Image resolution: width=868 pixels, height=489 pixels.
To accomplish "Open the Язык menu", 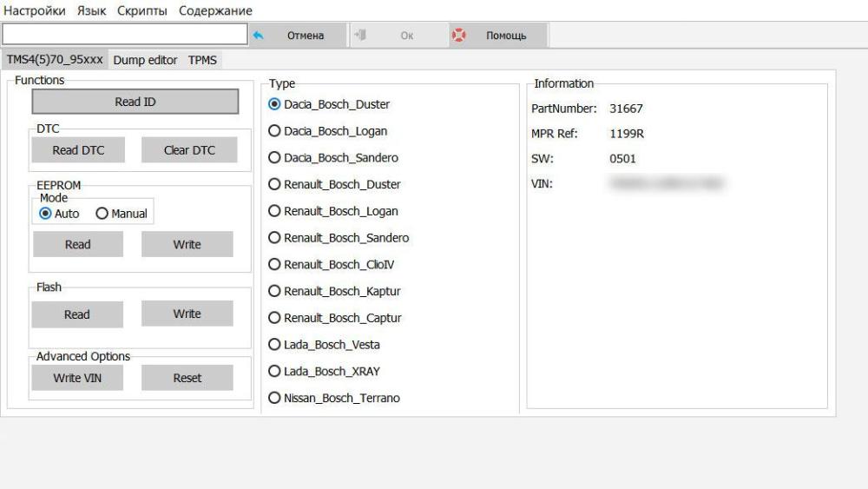I will [91, 10].
